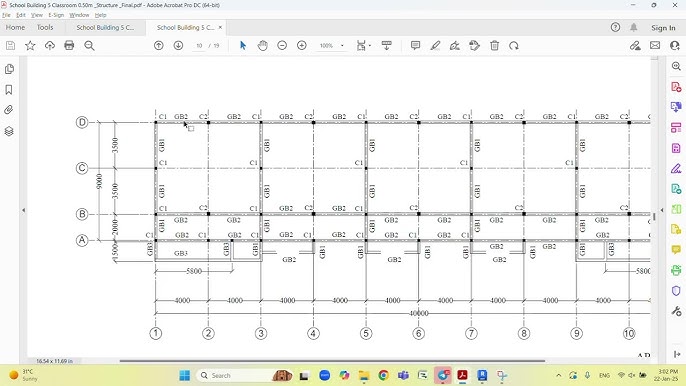Open help question mark

click(x=615, y=27)
